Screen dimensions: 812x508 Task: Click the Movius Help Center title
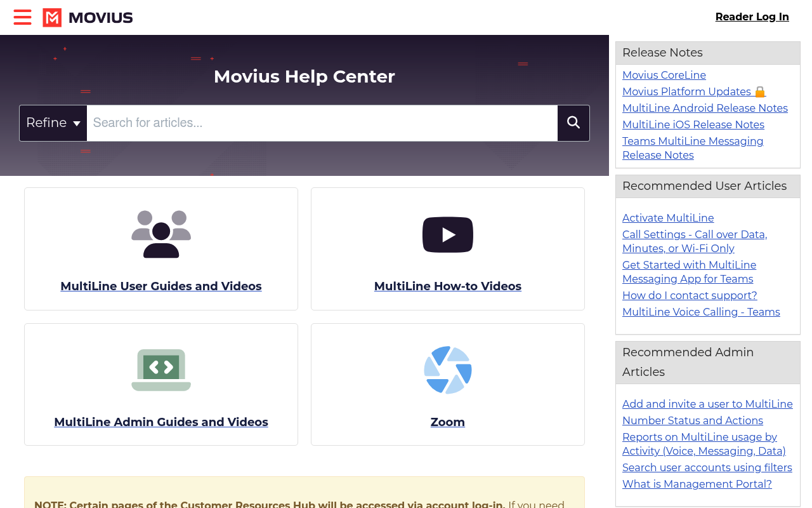pyautogui.click(x=304, y=76)
